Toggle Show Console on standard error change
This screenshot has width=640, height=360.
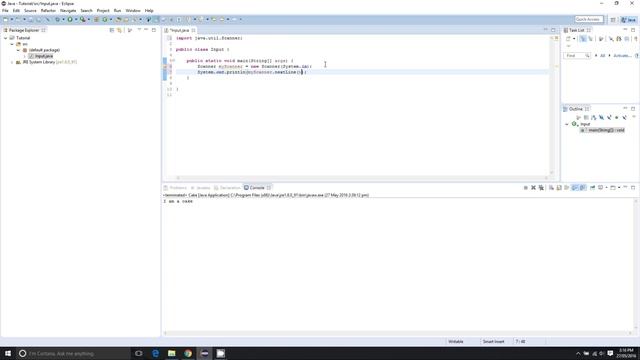pos(583,188)
